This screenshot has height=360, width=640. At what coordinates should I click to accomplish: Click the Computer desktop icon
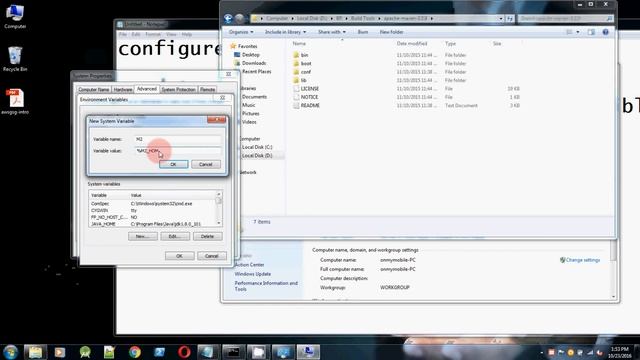point(15,16)
